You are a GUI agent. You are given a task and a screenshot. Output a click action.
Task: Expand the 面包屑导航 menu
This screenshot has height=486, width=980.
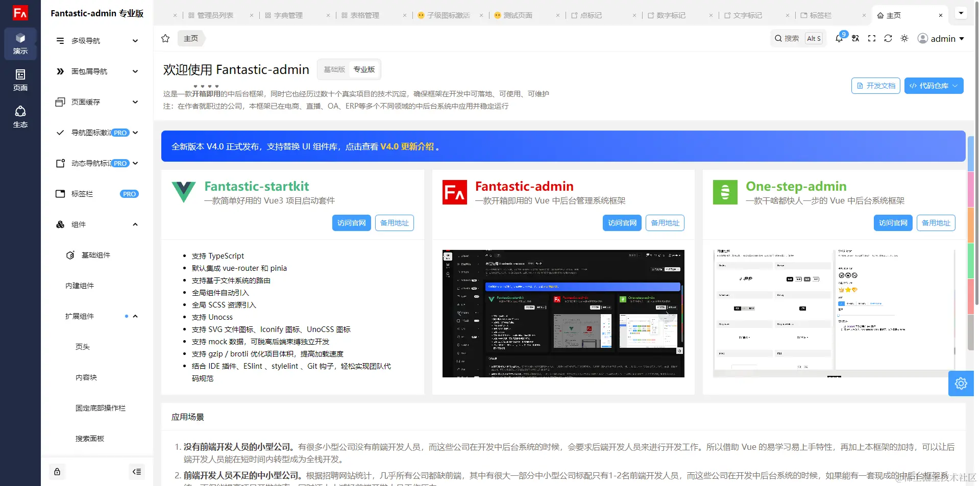pyautogui.click(x=97, y=71)
